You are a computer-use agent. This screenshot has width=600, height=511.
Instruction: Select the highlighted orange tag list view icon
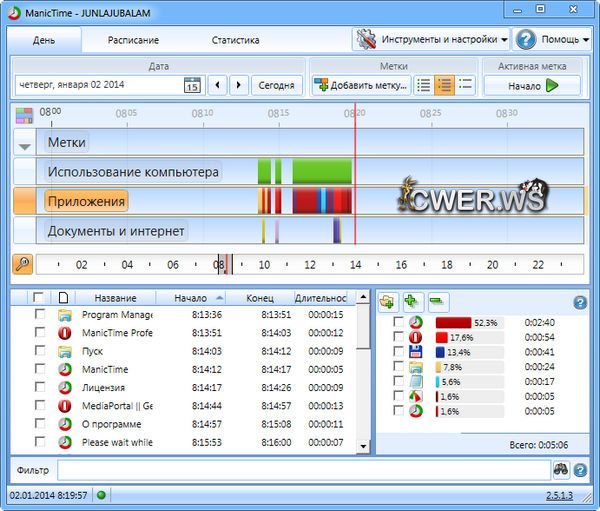coord(444,85)
